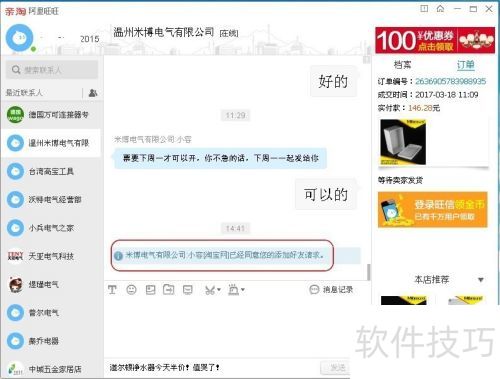500x379 pixels.
Task: Click the home icon in title bar
Action: [x=440, y=9]
